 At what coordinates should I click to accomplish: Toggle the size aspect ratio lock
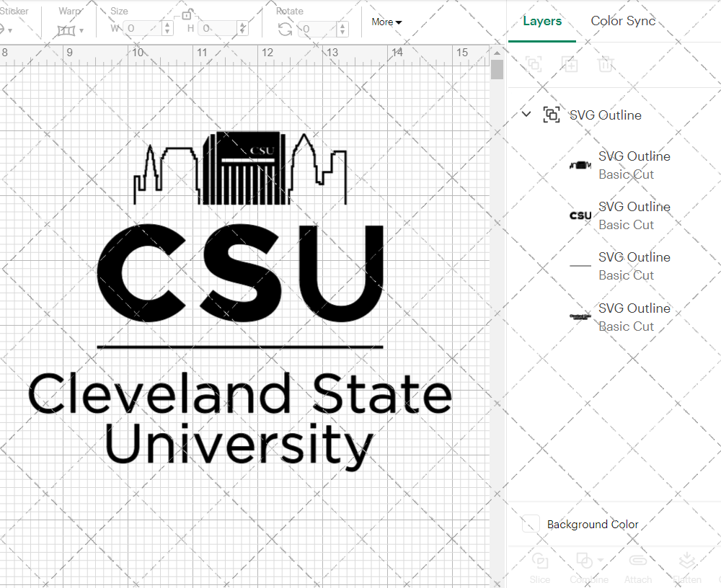click(x=186, y=12)
